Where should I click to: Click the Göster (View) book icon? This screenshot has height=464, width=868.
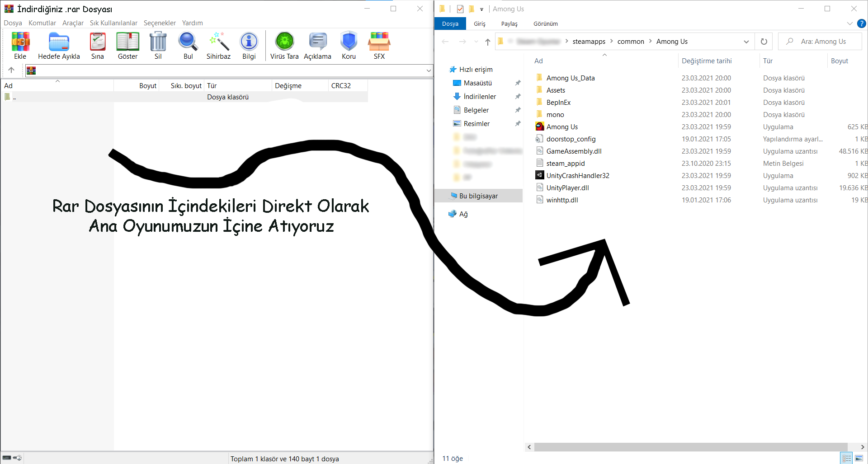(x=128, y=42)
